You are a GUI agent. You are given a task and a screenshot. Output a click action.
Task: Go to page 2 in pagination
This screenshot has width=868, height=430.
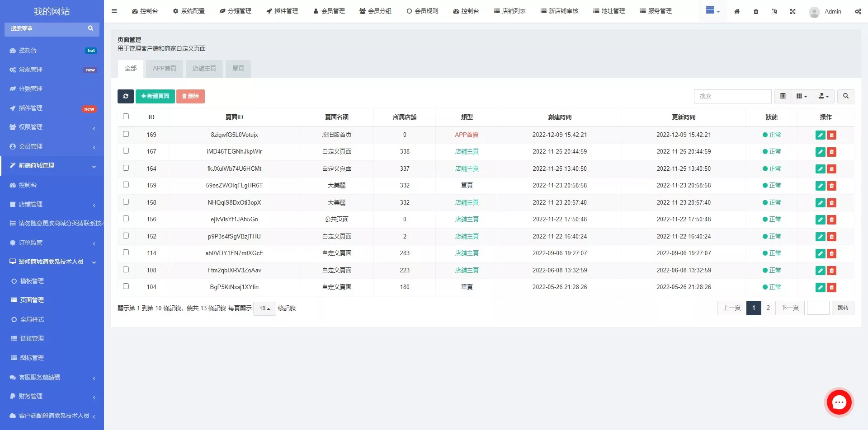(768, 308)
